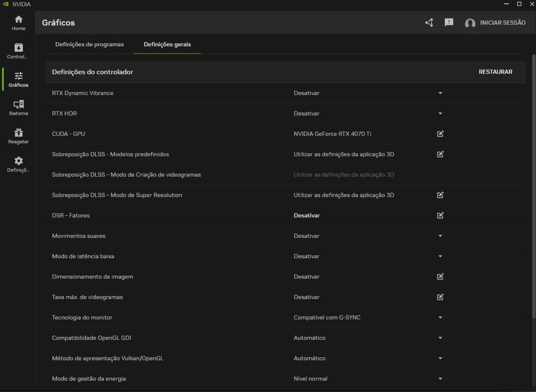Edit Taxa máx. de videogramas setting
Screen dimensions: 536x392
point(440,297)
